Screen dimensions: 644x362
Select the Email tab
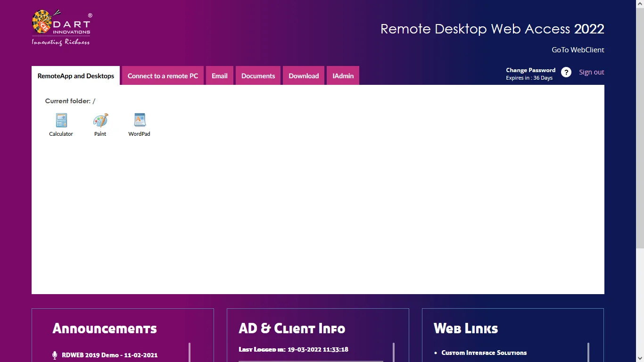(220, 76)
